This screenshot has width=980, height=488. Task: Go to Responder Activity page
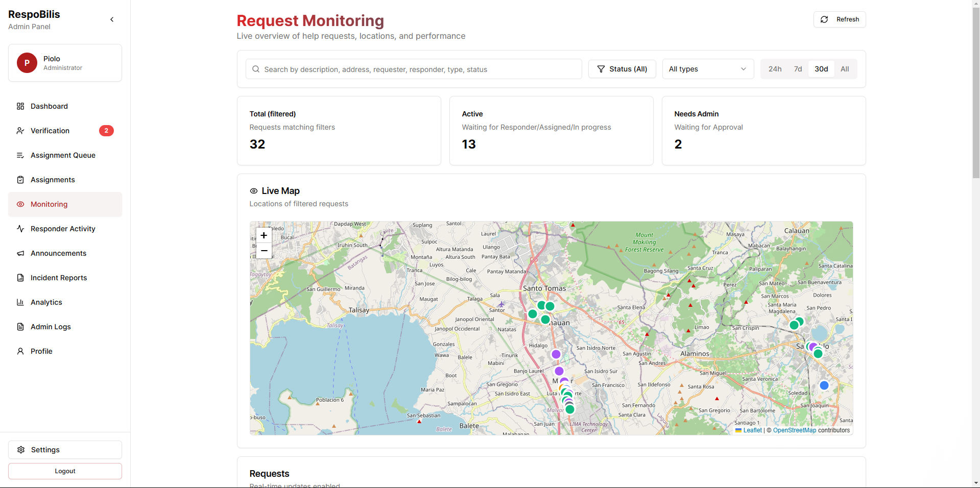(65, 229)
